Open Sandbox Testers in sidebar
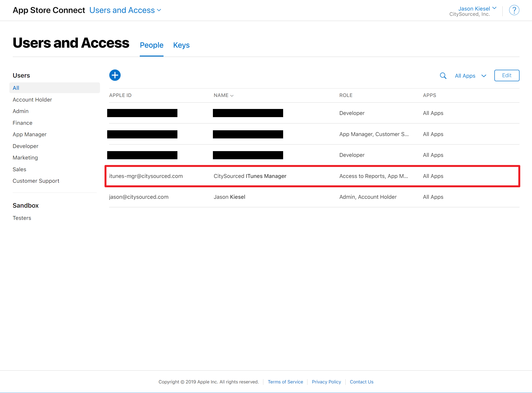The image size is (532, 393). click(x=22, y=218)
